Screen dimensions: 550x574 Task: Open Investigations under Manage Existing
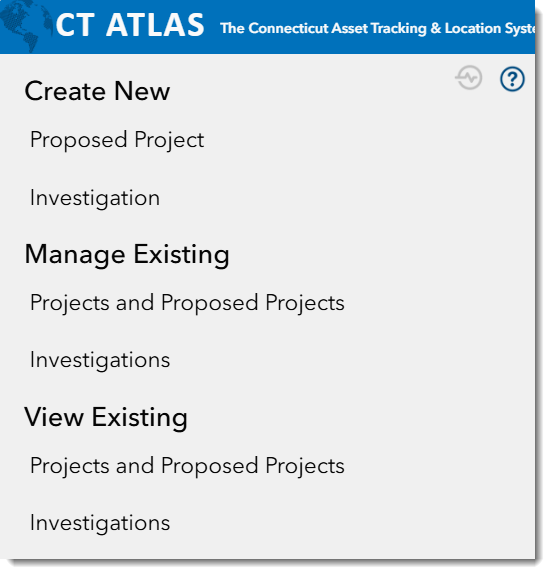click(x=100, y=361)
